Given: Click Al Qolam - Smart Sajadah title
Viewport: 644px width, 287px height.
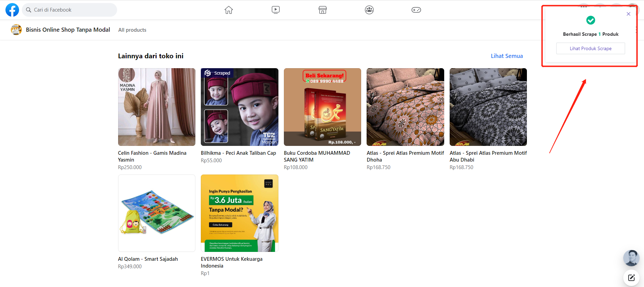Looking at the screenshot, I should point(148,259).
